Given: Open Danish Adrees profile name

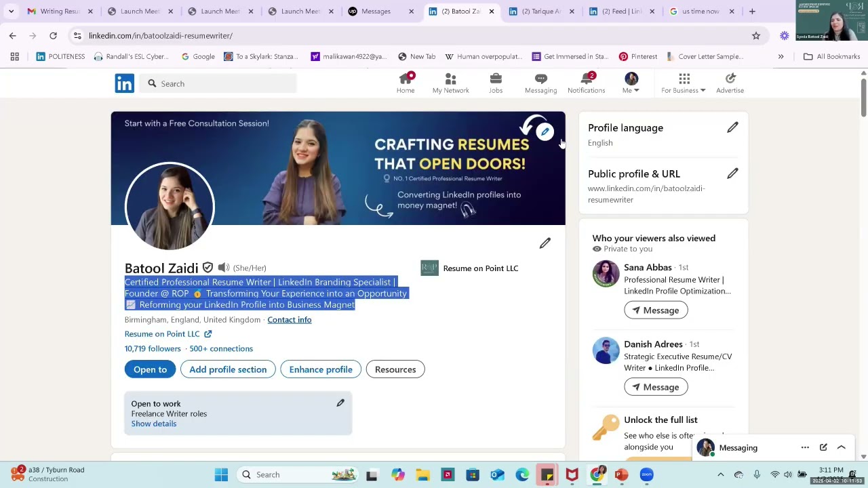Looking at the screenshot, I should click(653, 344).
